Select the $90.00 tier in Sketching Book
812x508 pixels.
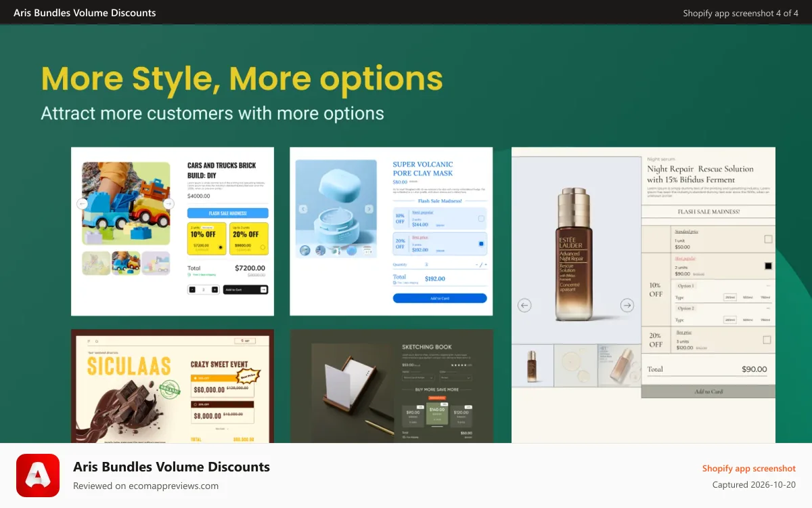pos(413,416)
